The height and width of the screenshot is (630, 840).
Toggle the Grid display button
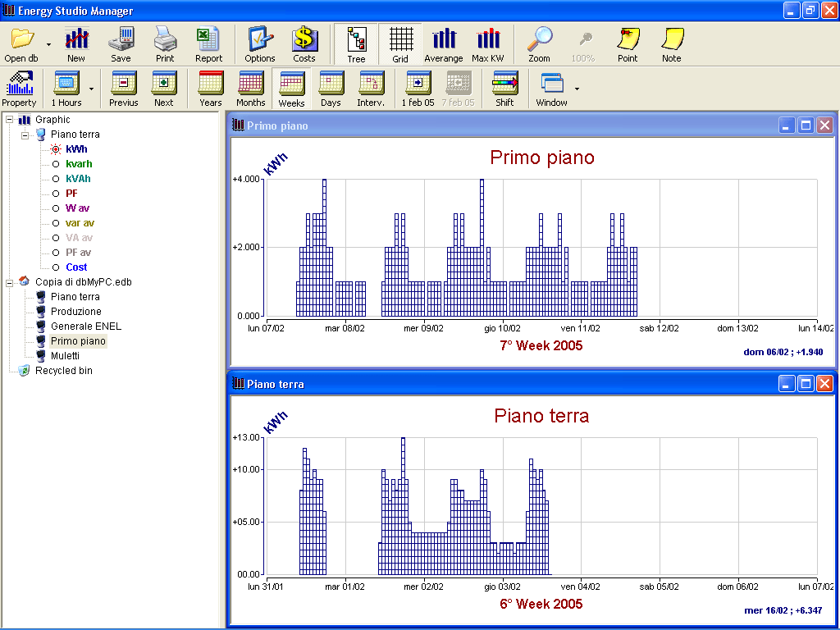pyautogui.click(x=400, y=39)
